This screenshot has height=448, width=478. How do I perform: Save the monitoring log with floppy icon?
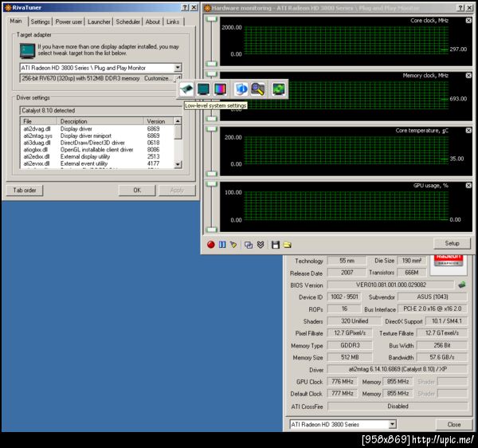click(x=276, y=245)
